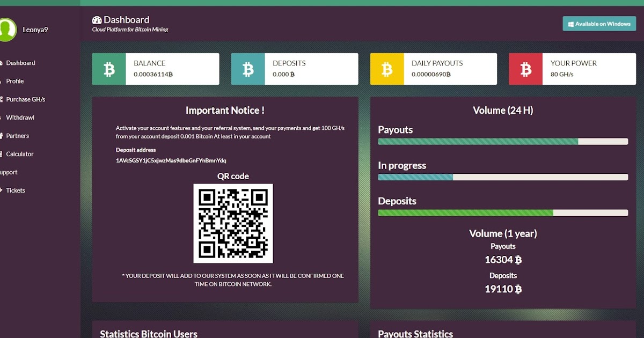
Task: Open Profile in the sidebar
Action: (x=15, y=81)
